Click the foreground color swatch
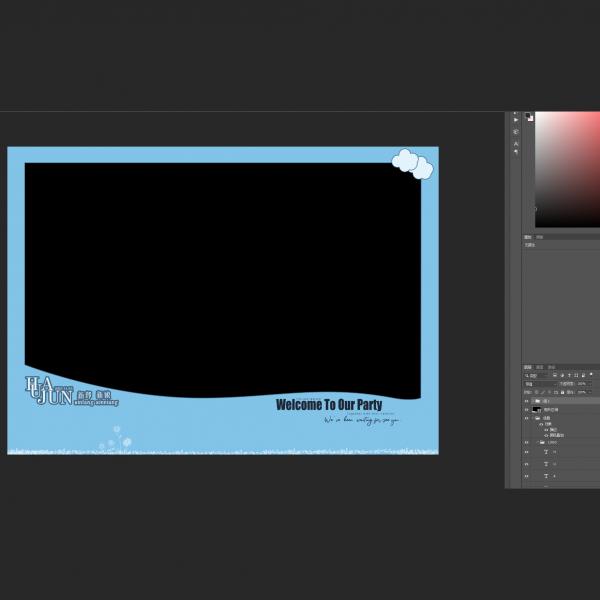The image size is (600, 600). pyautogui.click(x=528, y=116)
